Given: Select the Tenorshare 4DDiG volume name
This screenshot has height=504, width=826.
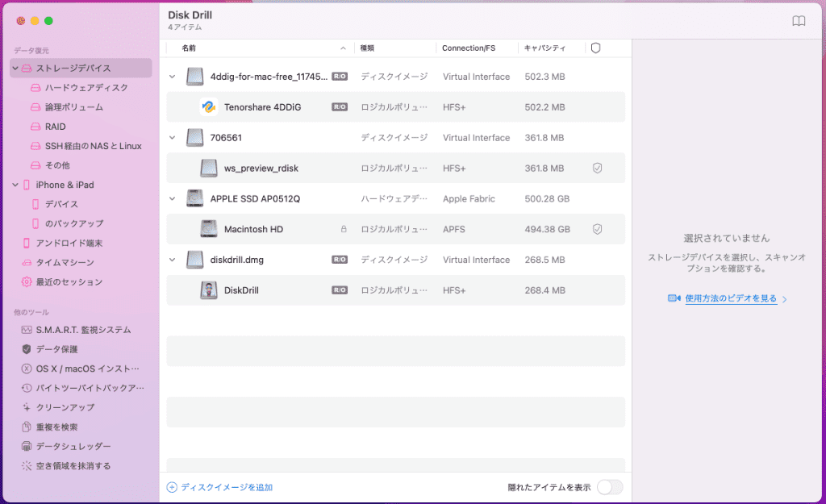Looking at the screenshot, I should click(262, 107).
